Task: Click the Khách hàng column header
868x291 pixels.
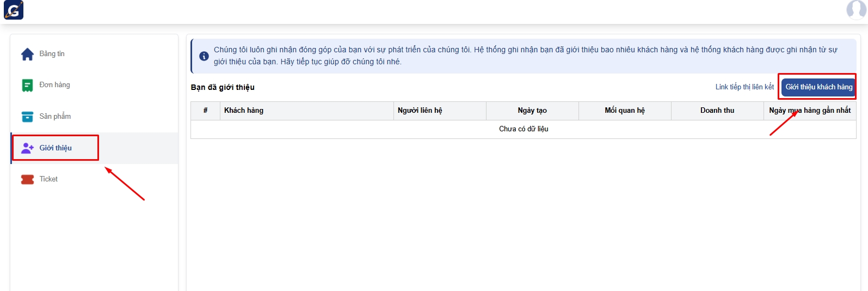Action: tap(244, 111)
